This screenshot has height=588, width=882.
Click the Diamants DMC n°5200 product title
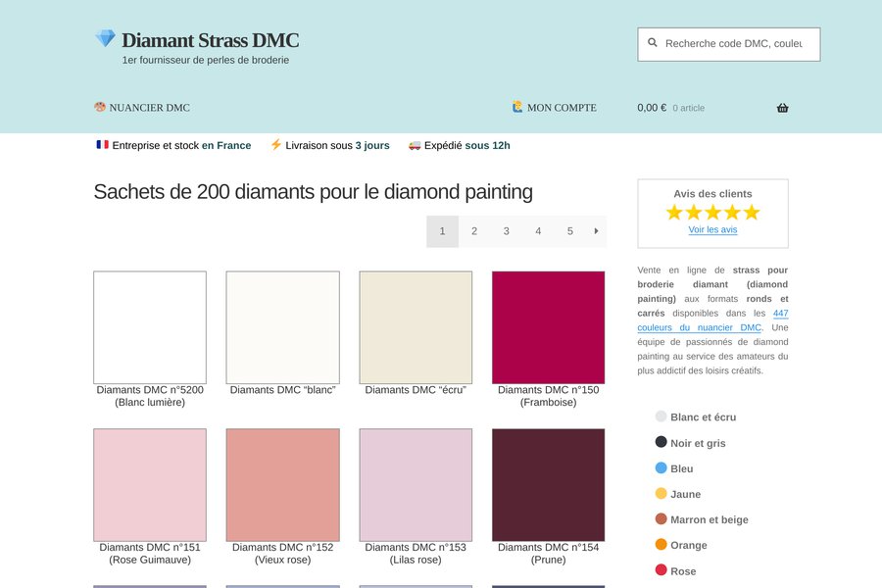click(x=150, y=396)
